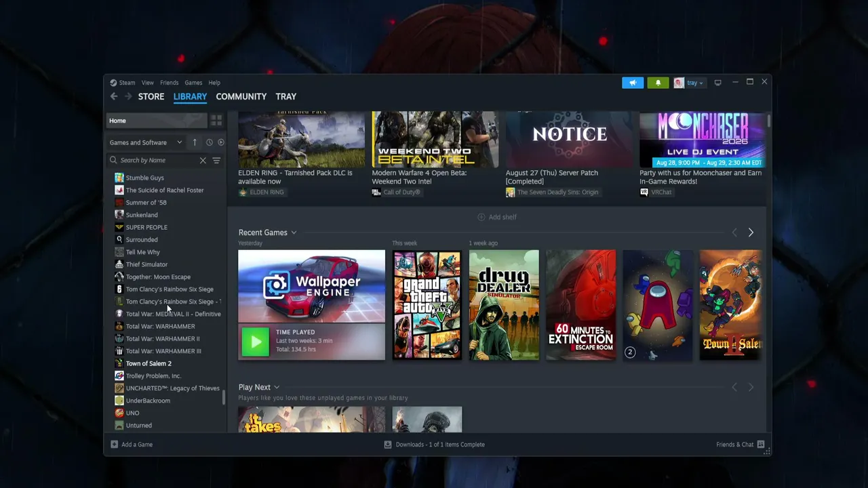The width and height of the screenshot is (868, 488).
Task: Open the Help menu
Action: click(x=214, y=83)
